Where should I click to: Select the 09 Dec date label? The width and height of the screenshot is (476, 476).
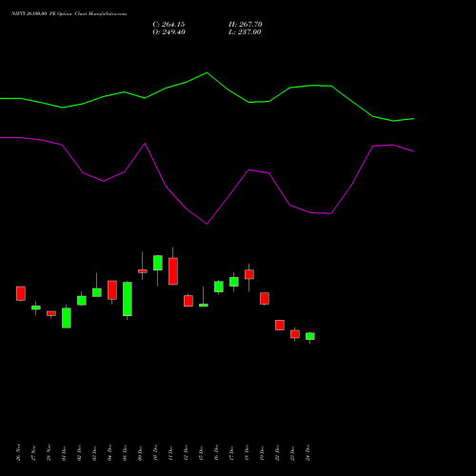click(140, 452)
